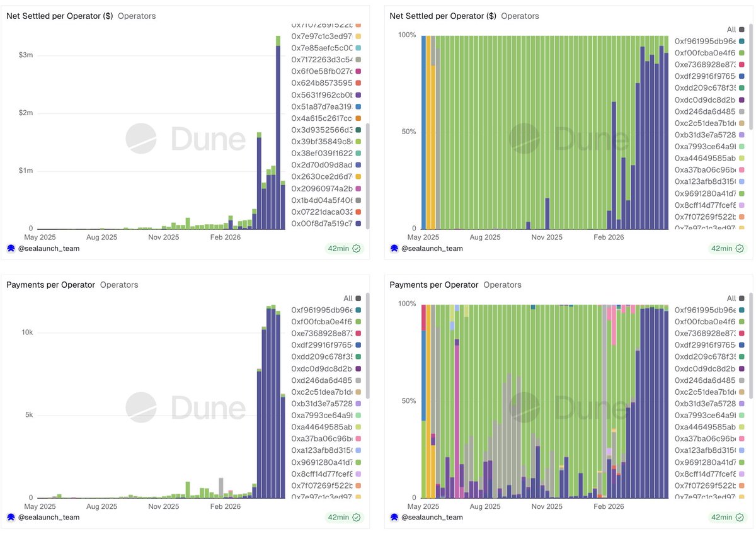Select 0xa44649585ab entry in Payments 100% legend

click(x=710, y=426)
